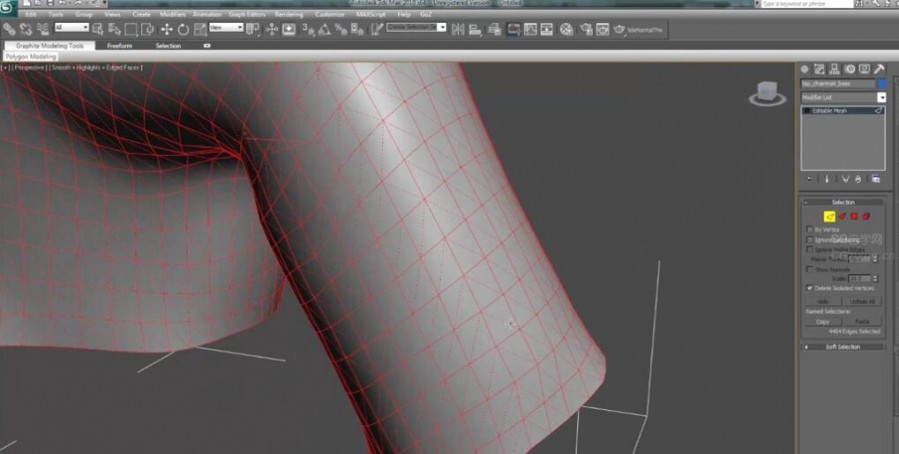
Task: Click the Unlink Selection icon
Action: coord(26,29)
